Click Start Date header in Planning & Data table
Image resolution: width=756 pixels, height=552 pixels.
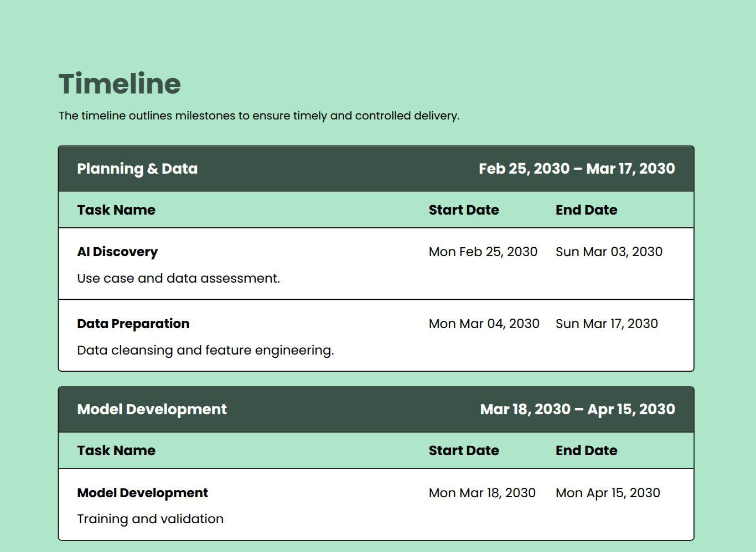click(463, 210)
